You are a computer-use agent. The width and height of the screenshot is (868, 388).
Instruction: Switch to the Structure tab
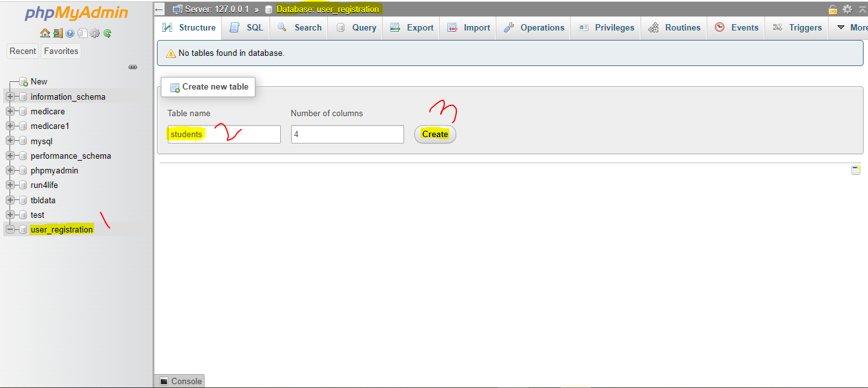point(189,27)
